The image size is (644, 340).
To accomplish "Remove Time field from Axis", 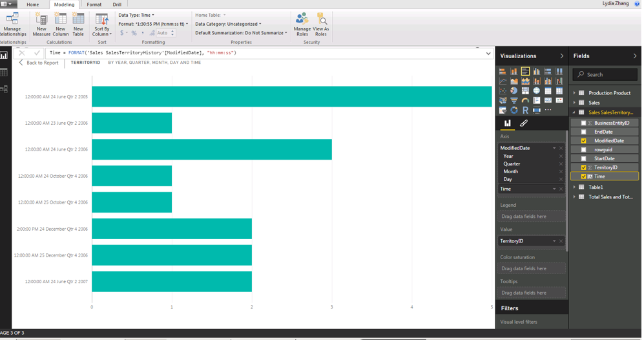I will 561,189.
